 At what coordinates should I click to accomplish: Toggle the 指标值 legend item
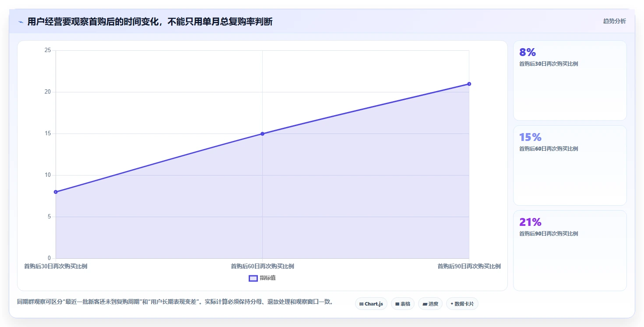click(262, 278)
